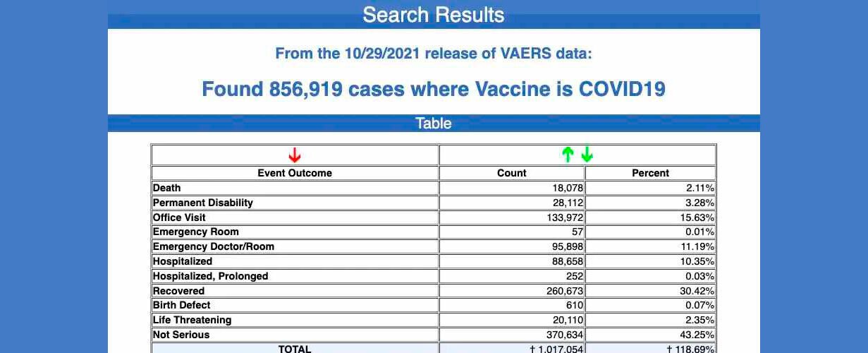This screenshot has width=868, height=353.
Task: Select the Birth Defect row label
Action: (182, 305)
